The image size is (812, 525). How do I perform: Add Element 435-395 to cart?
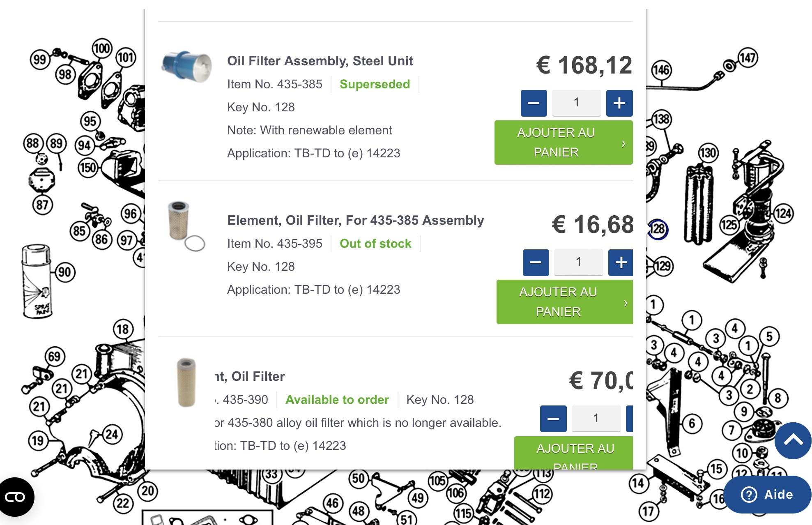click(564, 302)
